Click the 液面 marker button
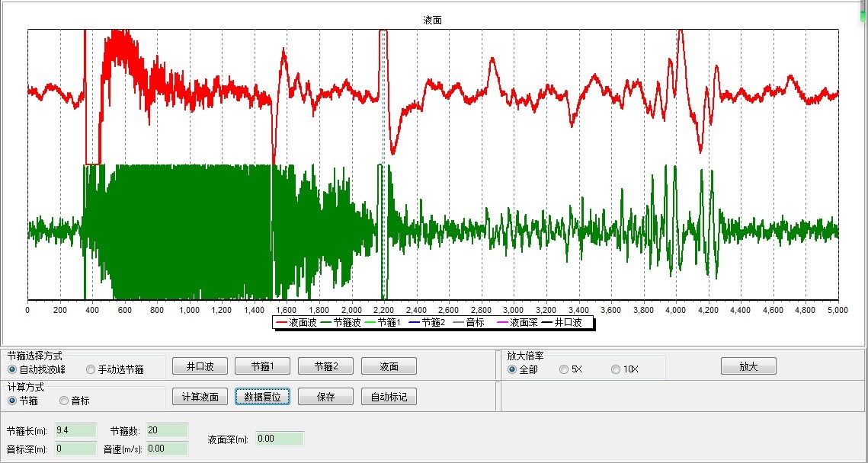The height and width of the screenshot is (463, 868). pyautogui.click(x=389, y=366)
